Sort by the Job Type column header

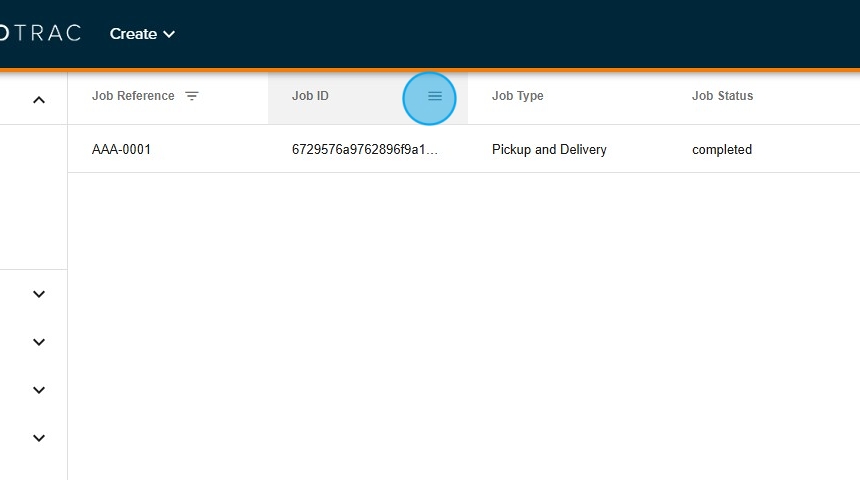[517, 97]
